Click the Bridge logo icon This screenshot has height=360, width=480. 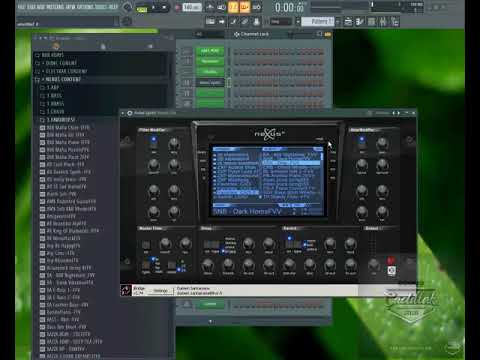126,290
